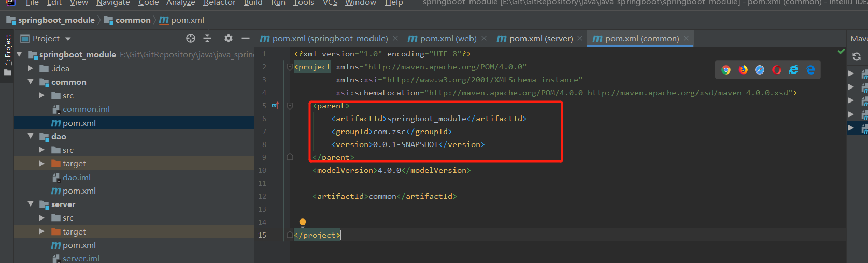Collapse the common module node
This screenshot has width=868, height=263.
point(31,82)
